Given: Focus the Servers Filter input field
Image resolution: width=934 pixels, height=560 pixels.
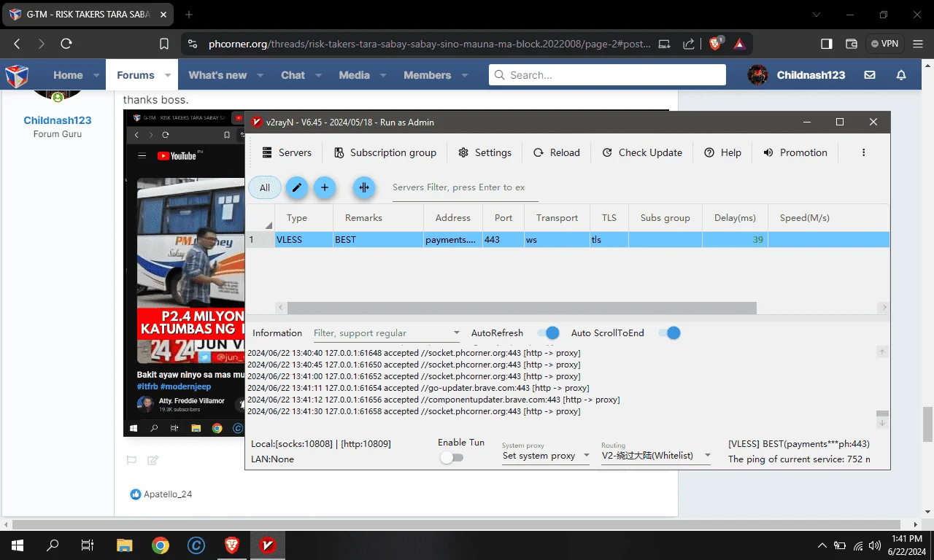Looking at the screenshot, I should click(x=465, y=187).
